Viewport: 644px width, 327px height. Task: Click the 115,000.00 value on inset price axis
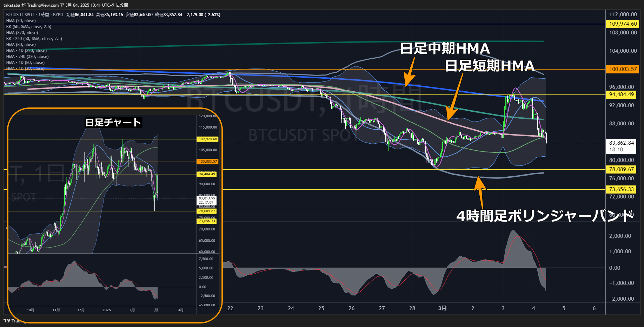pyautogui.click(x=208, y=127)
